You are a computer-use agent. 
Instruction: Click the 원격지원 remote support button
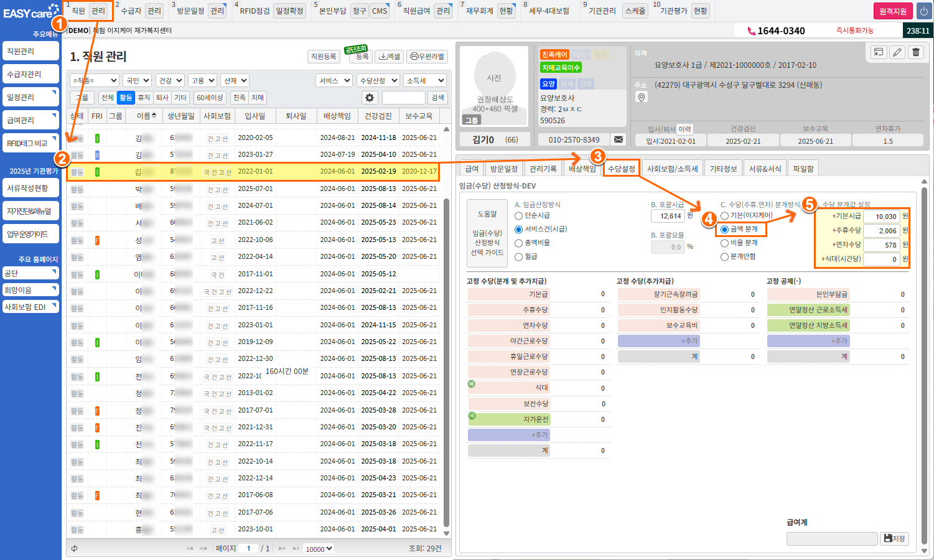click(x=892, y=11)
